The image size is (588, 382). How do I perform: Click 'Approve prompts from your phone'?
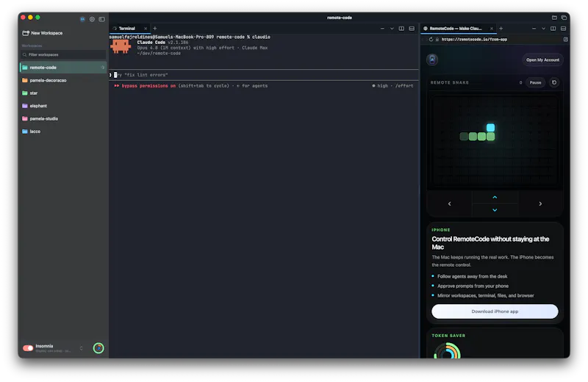coord(473,286)
